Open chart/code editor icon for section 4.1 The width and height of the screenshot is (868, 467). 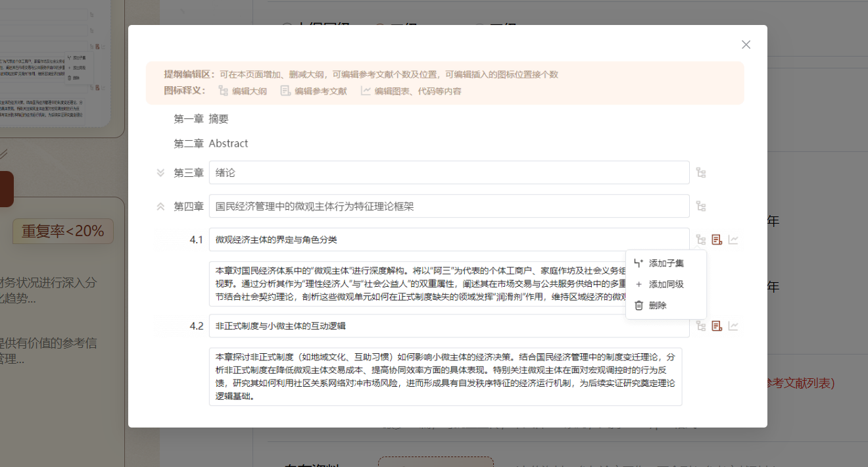coord(733,240)
